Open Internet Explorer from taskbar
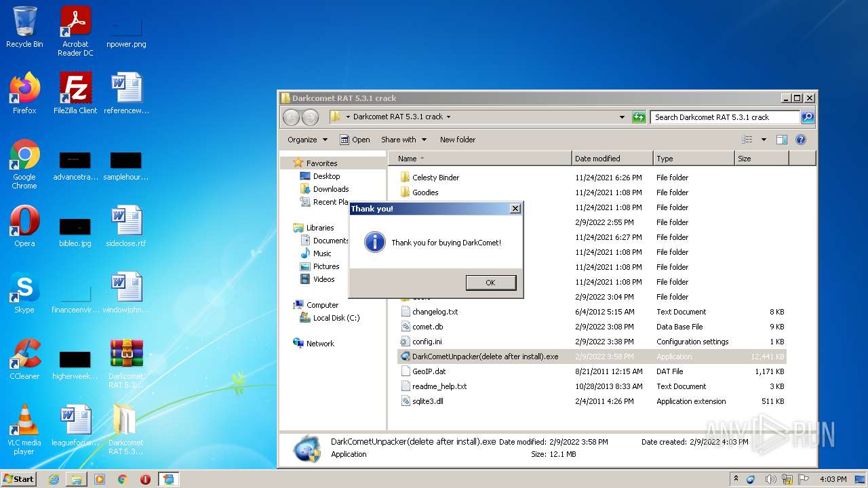This screenshot has height=488, width=868. [x=54, y=479]
